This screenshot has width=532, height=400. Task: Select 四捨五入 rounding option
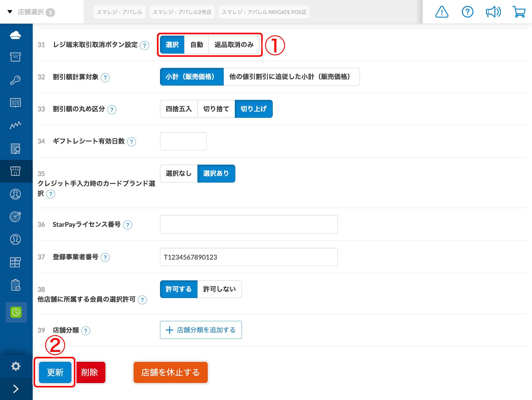[179, 109]
